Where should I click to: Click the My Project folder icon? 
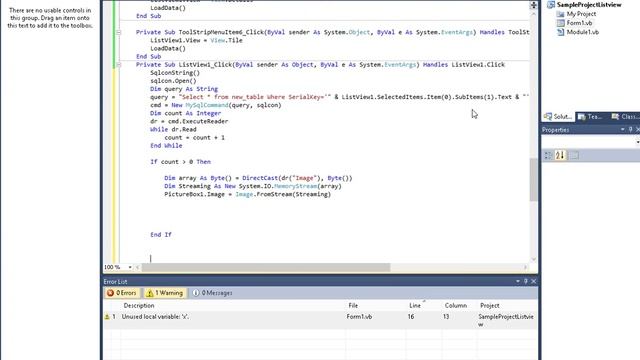(x=560, y=14)
